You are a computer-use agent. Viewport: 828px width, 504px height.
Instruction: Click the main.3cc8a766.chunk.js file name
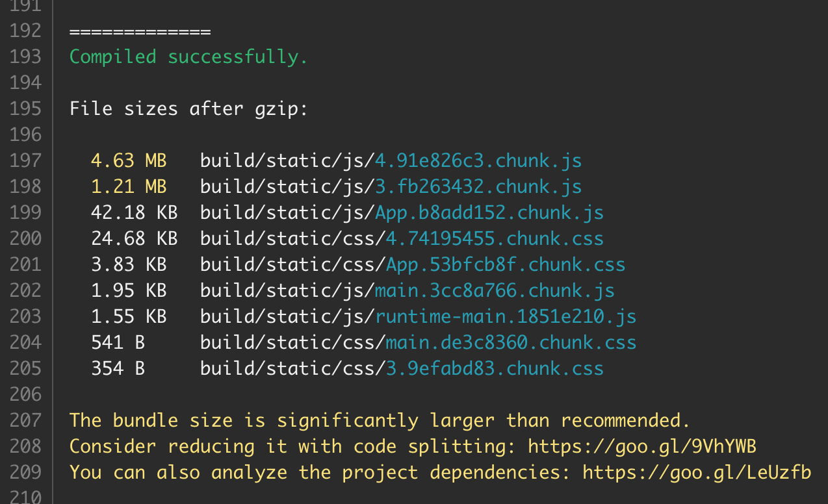495,290
